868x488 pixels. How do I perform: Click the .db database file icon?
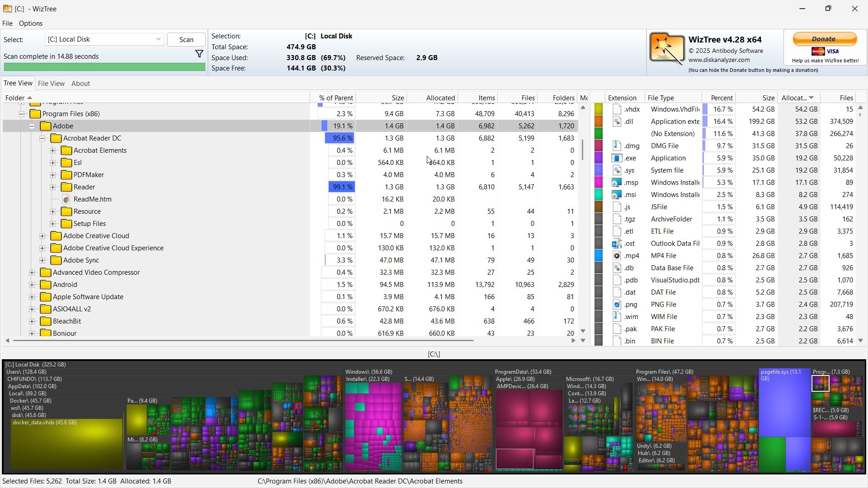click(617, 268)
